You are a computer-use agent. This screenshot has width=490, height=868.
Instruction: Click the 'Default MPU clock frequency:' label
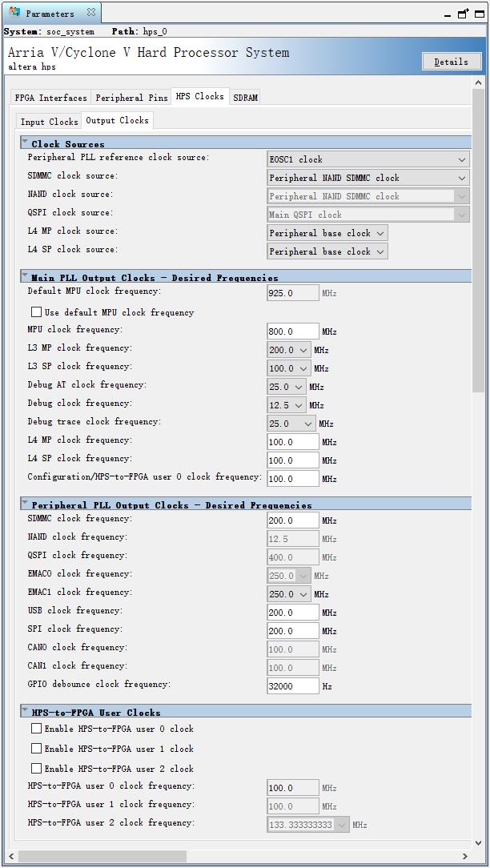pos(94,291)
